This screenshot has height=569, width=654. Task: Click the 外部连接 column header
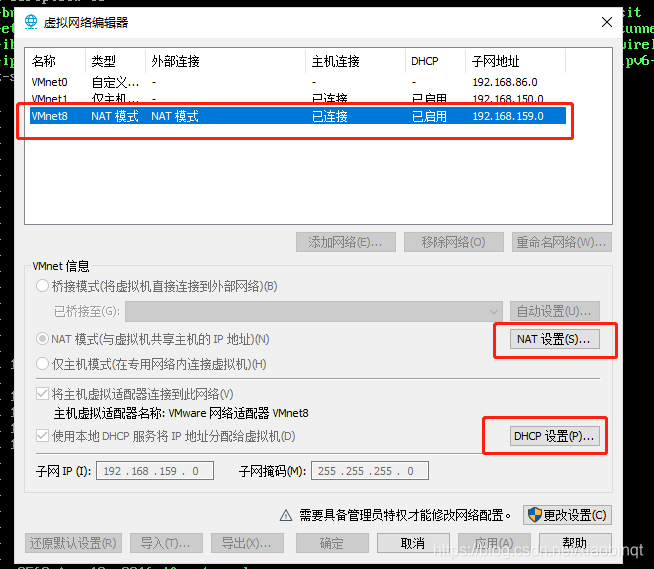pos(225,61)
